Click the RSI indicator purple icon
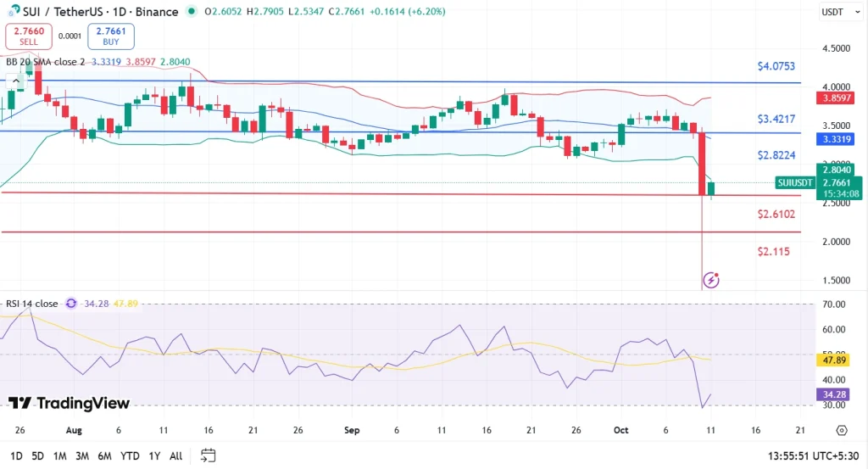This screenshot has height=469, width=868. click(71, 304)
